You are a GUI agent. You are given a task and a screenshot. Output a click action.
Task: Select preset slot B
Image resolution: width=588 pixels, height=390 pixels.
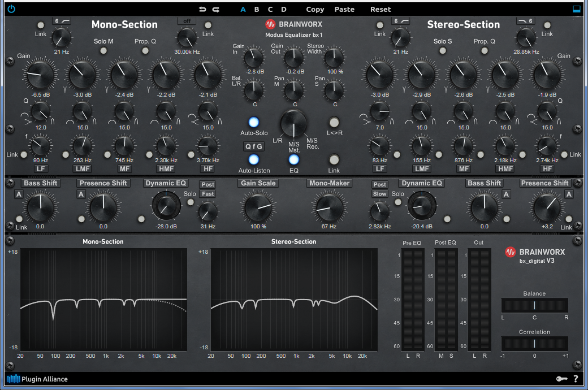pyautogui.click(x=257, y=10)
